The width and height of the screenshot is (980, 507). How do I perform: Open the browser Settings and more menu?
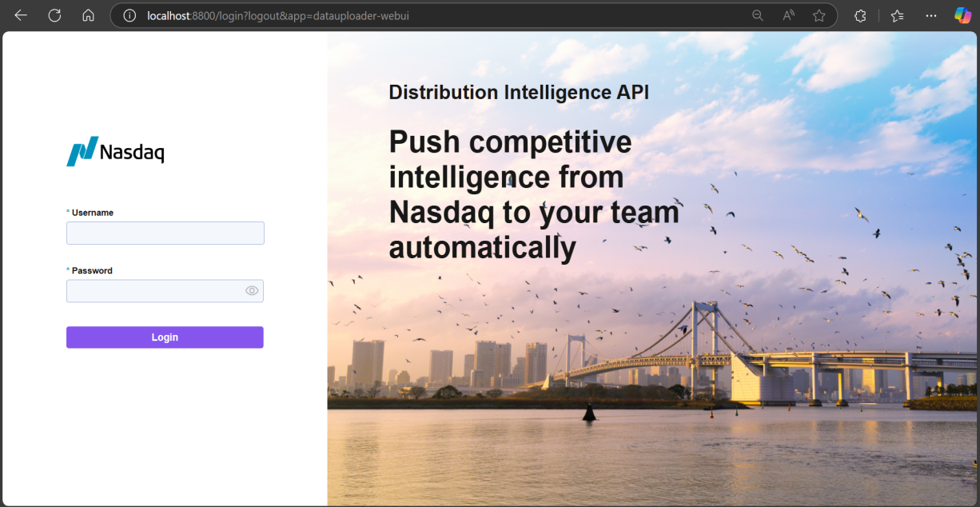[x=931, y=15]
